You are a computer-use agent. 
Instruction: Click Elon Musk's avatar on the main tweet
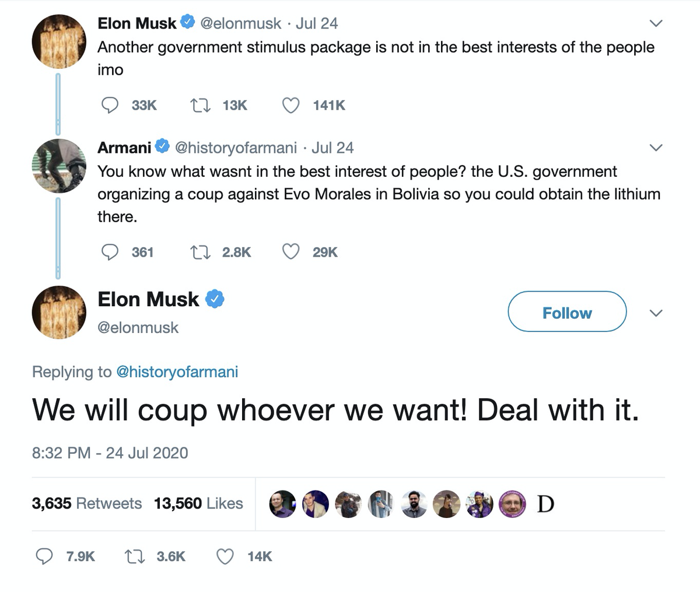58,313
